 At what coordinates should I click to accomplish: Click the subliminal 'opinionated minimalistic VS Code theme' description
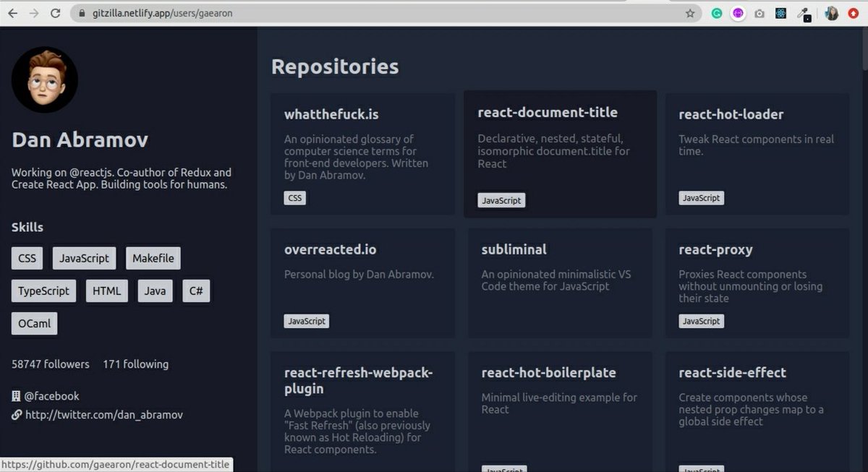click(x=556, y=280)
